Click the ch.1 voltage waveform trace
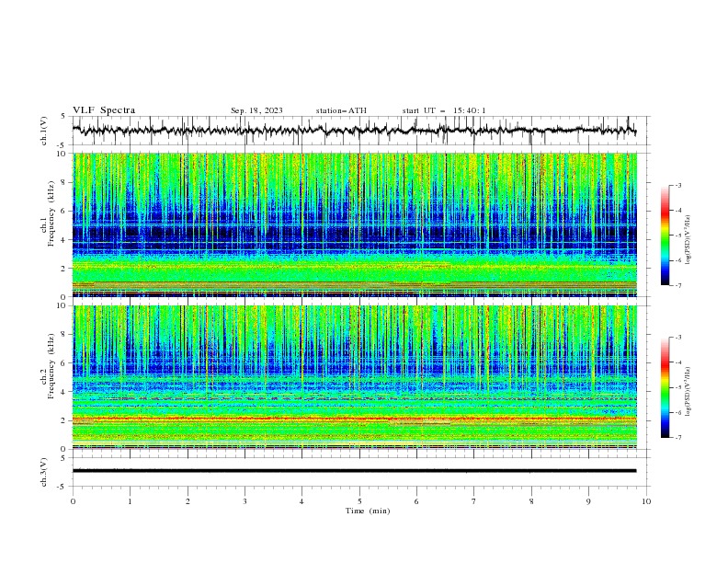The image size is (728, 563). click(354, 130)
